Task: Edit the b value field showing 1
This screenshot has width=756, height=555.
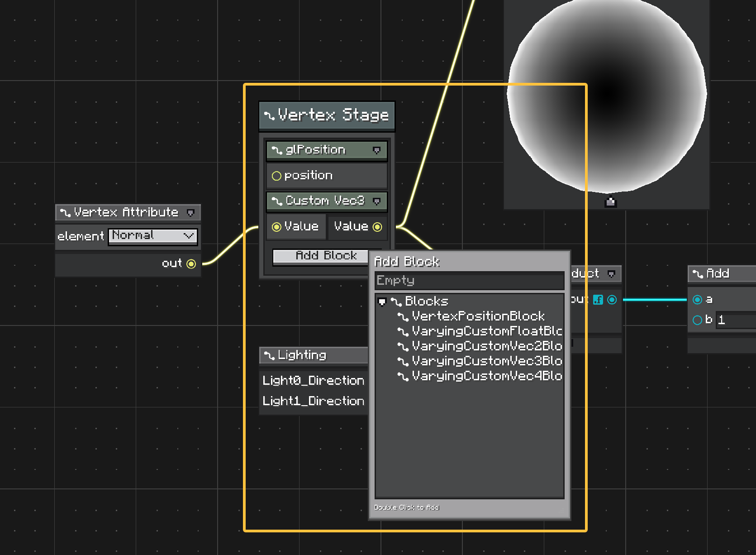Action: click(736, 320)
